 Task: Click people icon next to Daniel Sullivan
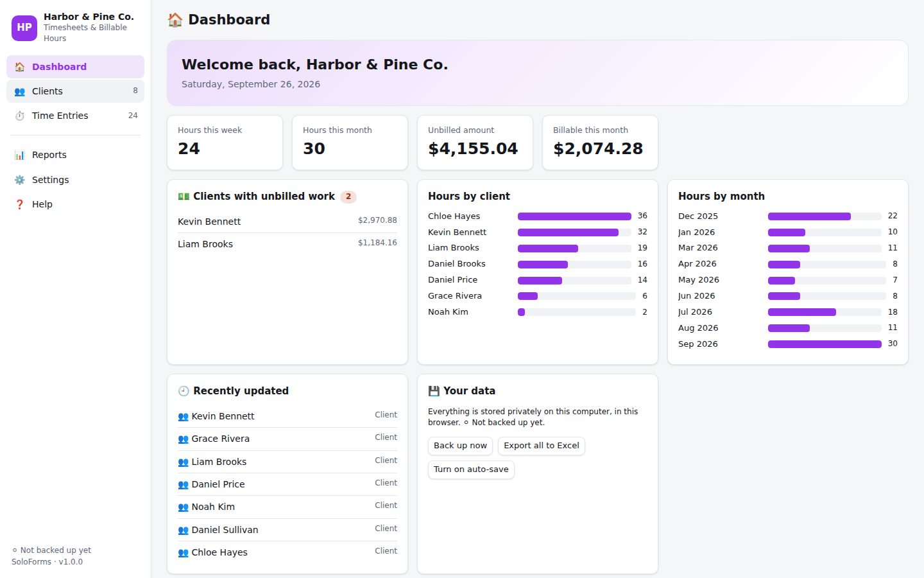pos(183,530)
